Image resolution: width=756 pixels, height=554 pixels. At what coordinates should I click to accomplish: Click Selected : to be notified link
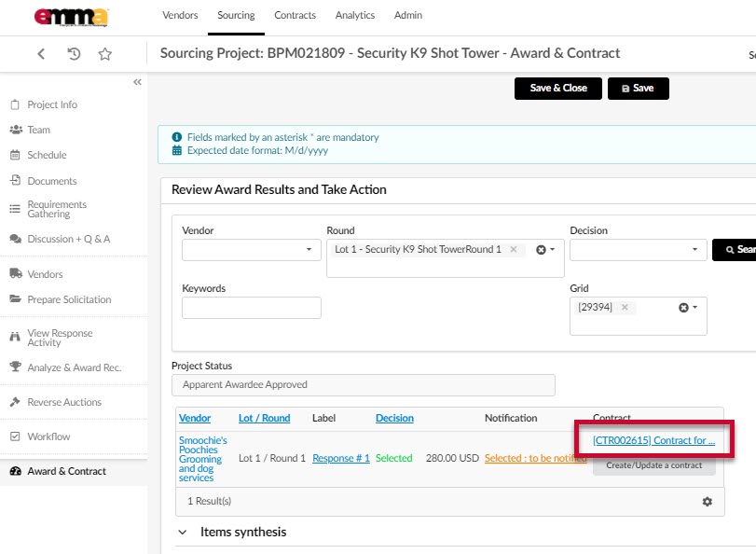pos(535,458)
